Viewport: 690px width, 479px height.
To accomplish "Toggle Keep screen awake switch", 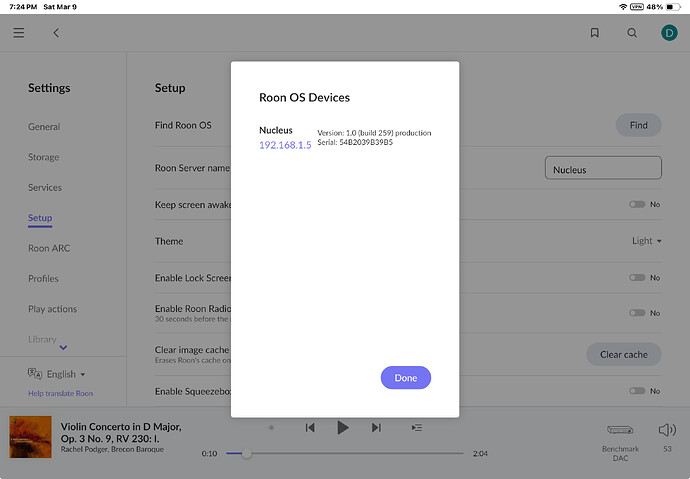I will pos(637,204).
